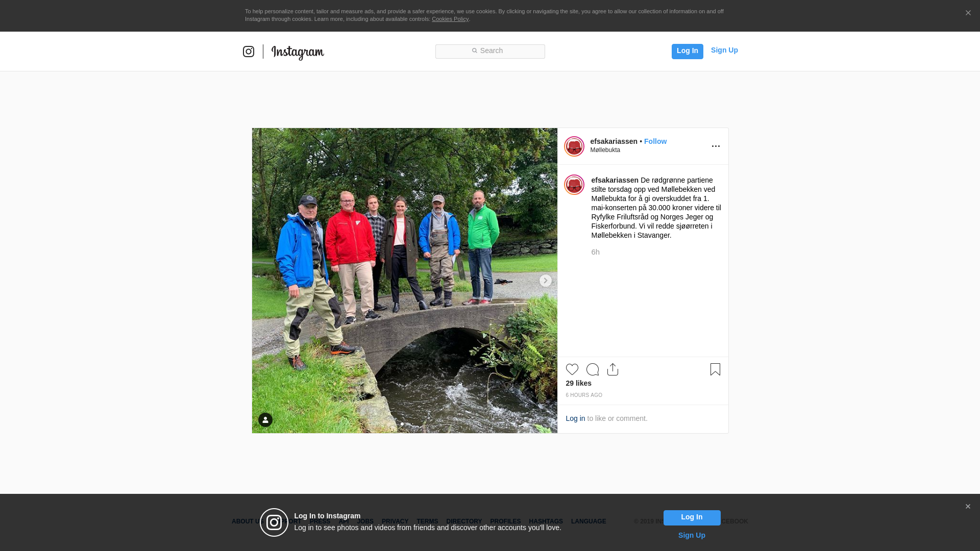Open efsakariassen username in post header
This screenshot has height=551, width=980.
(x=614, y=141)
